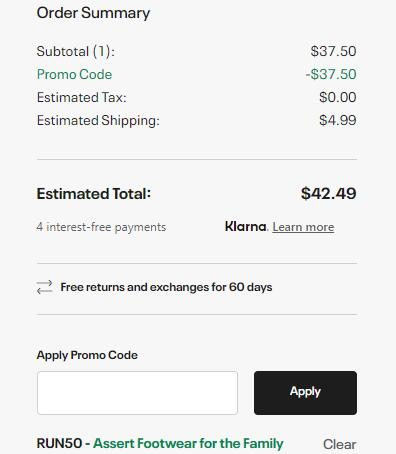396x454 pixels.
Task: Click the returns and exchanges arrows icon
Action: [44, 287]
